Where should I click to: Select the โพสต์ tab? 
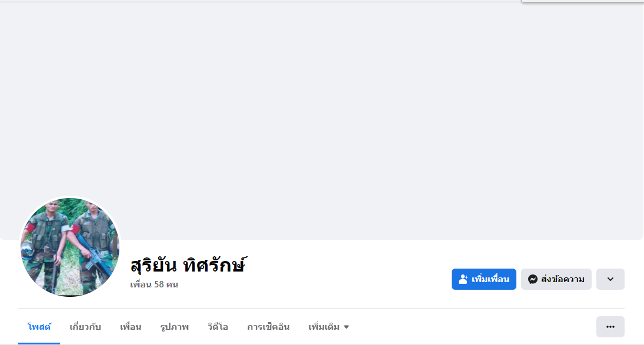[39, 327]
